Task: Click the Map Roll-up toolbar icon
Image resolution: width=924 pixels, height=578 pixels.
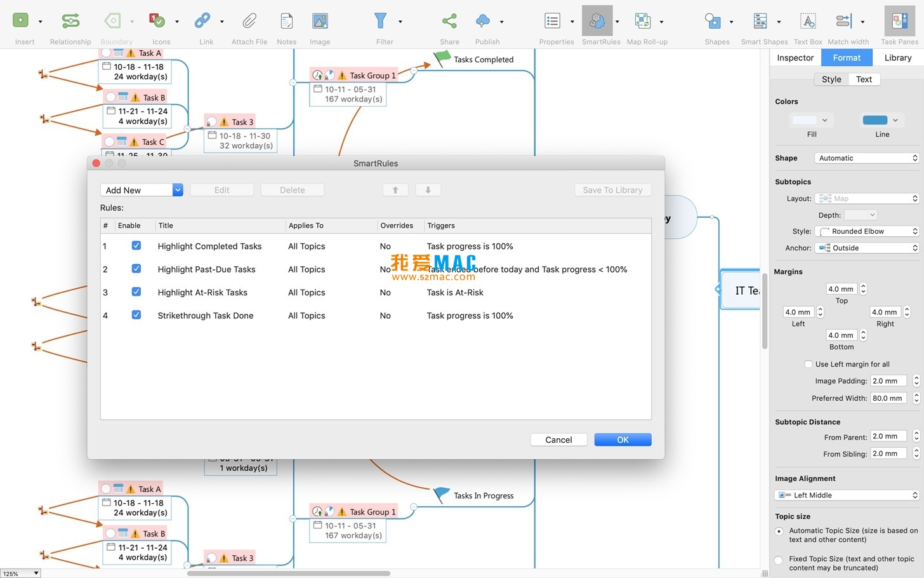Action: tap(643, 20)
